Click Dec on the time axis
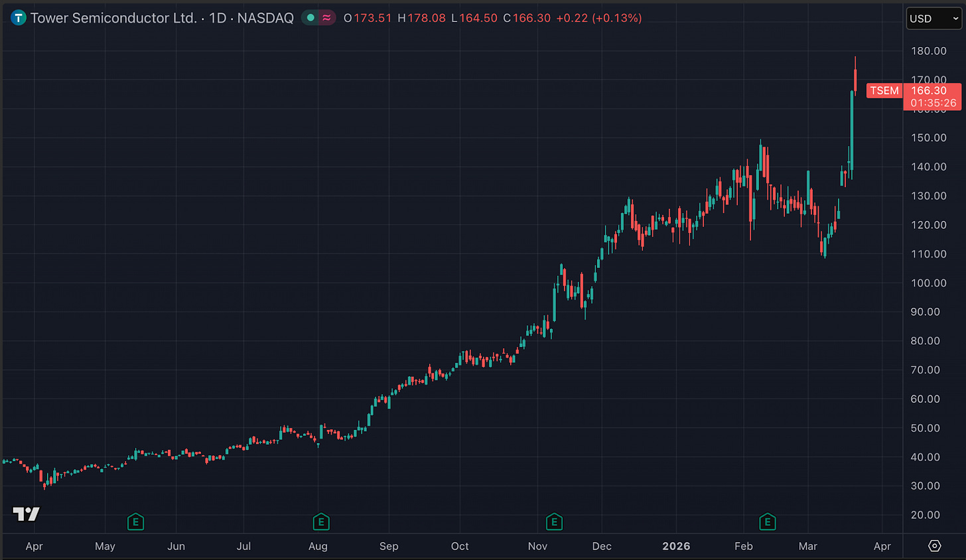 [x=602, y=546]
